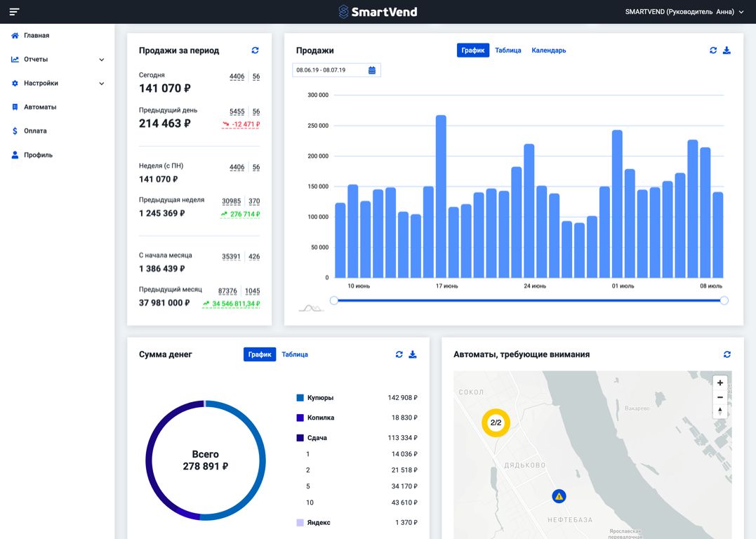Zoom in on the map

click(x=719, y=382)
